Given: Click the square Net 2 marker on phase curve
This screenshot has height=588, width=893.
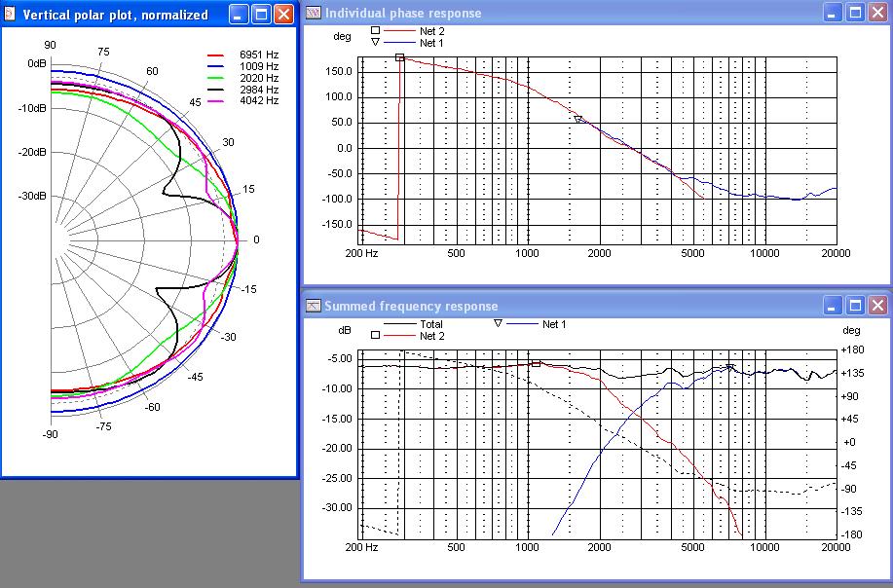Looking at the screenshot, I should coord(400,58).
